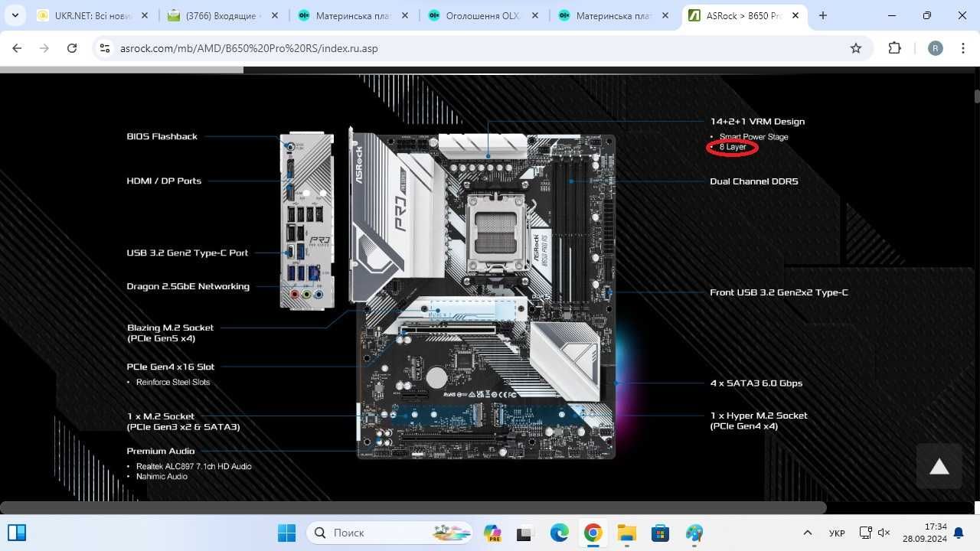Bookmark this page with the star icon
980x551 pixels.
856,48
